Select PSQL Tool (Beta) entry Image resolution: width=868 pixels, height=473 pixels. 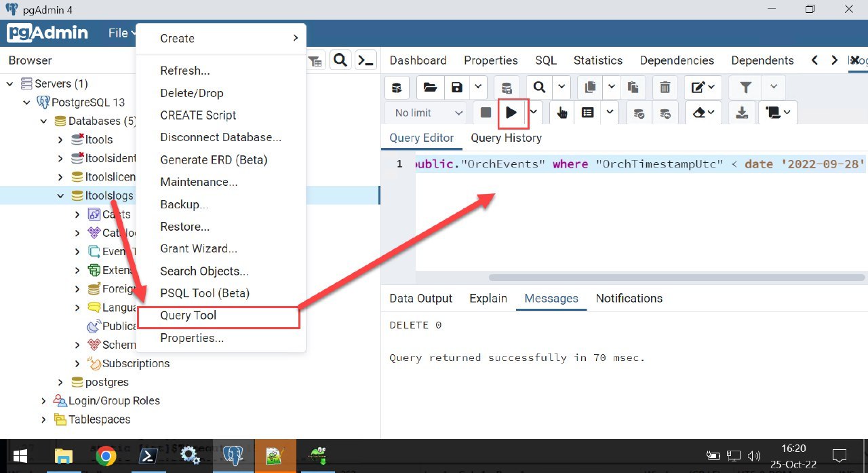pyautogui.click(x=221, y=293)
